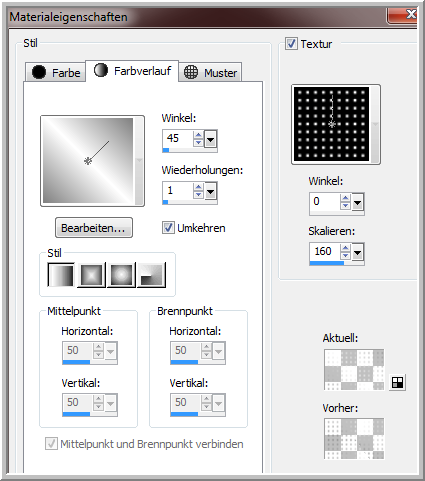The image size is (425, 481).
Task: Select the sunburst gradient style icon
Action: pyautogui.click(x=152, y=275)
